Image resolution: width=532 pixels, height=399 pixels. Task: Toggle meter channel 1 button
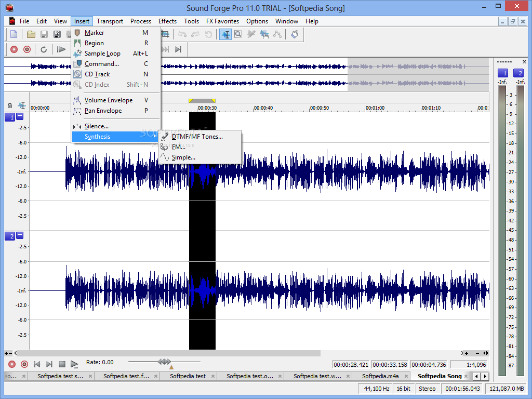coord(503,73)
